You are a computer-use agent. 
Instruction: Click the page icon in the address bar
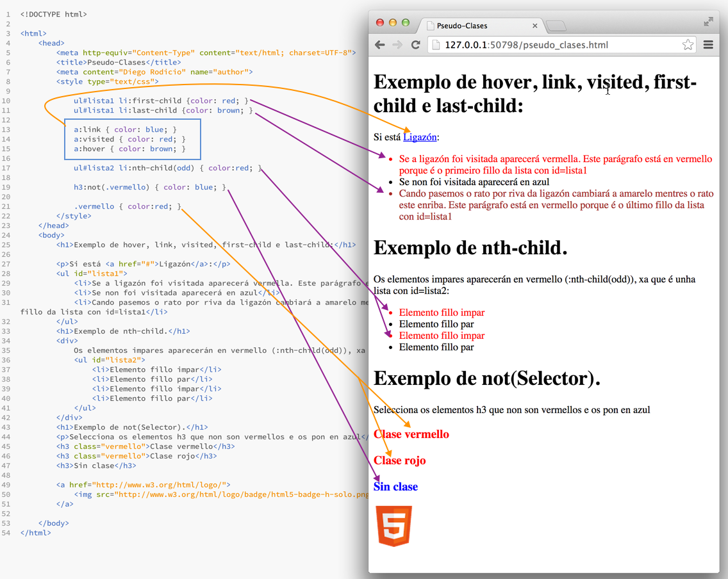click(436, 45)
